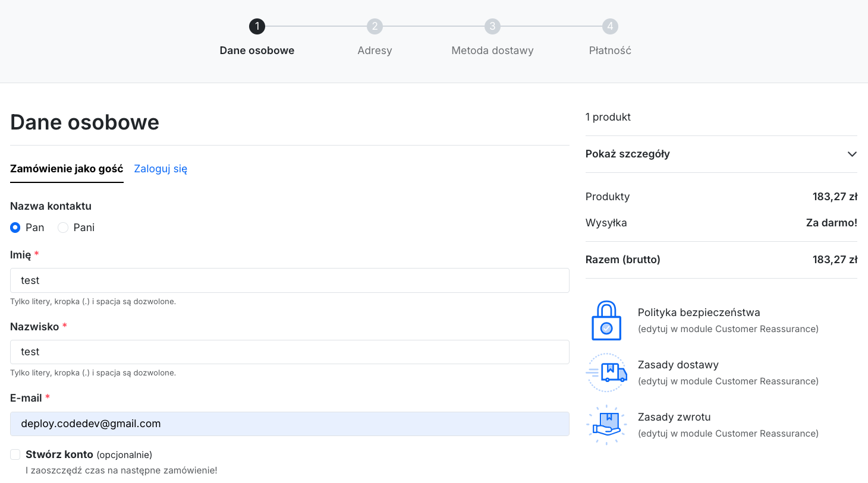
Task: Click the delivery truck icon
Action: (x=606, y=373)
